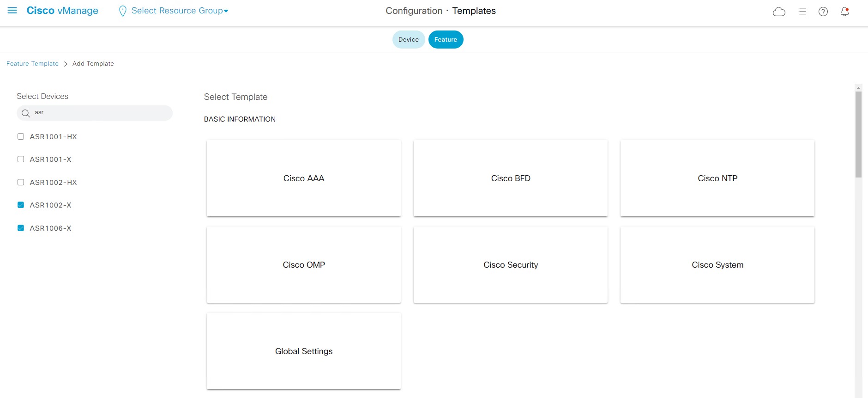Click the scrollbar up arrow
The height and width of the screenshot is (398, 868).
(x=858, y=87)
